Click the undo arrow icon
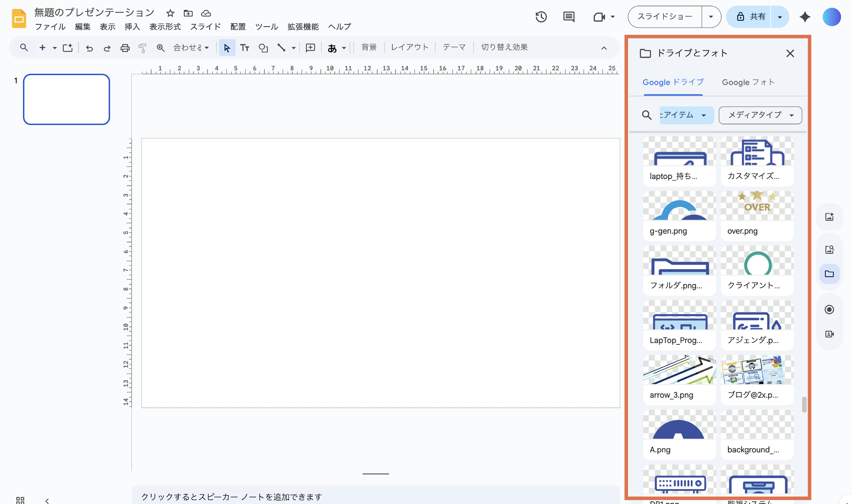The width and height of the screenshot is (852, 504). (89, 48)
